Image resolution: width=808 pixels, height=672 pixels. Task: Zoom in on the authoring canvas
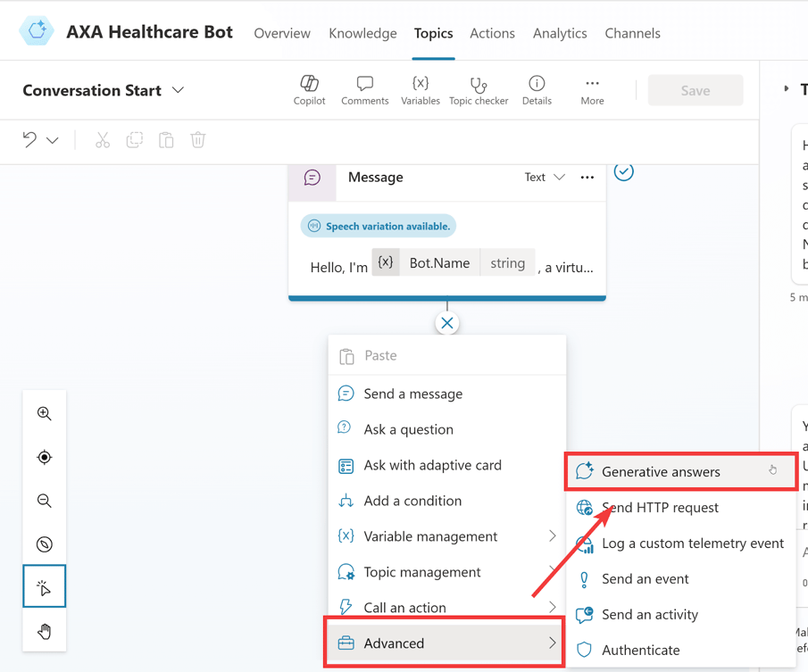pos(44,413)
